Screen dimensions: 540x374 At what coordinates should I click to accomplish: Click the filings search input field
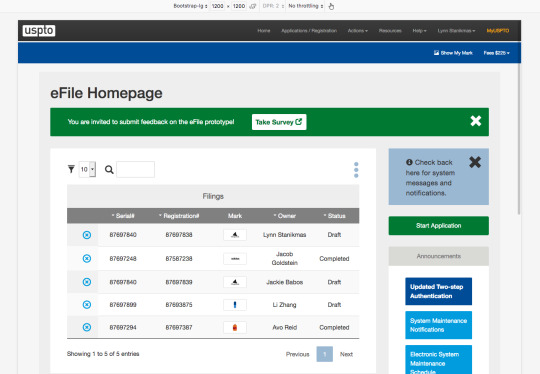click(x=135, y=169)
